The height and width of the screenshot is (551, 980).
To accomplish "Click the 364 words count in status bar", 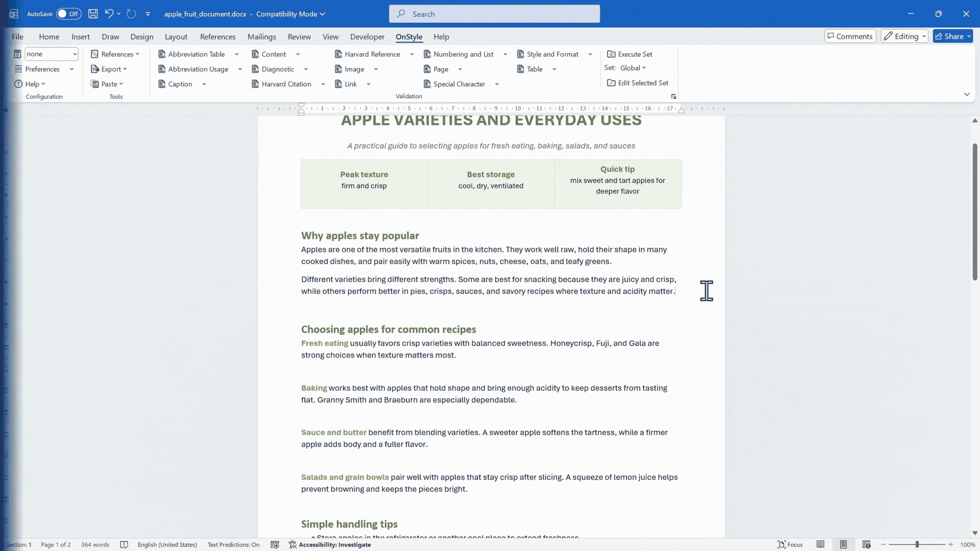I will pos(95,544).
